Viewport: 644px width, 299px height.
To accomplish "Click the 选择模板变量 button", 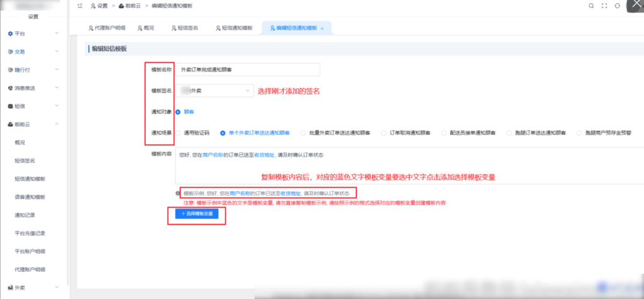I will click(197, 214).
